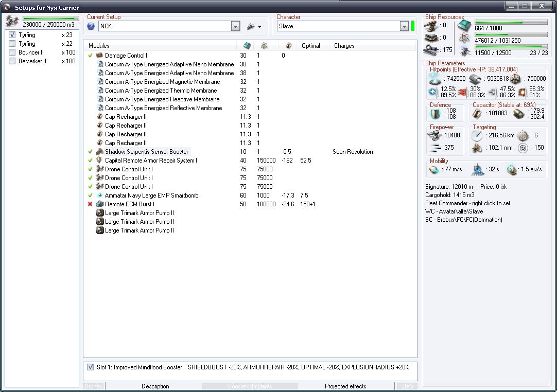Click the Signature: 12010 m text
The image size is (557, 392).
[449, 186]
